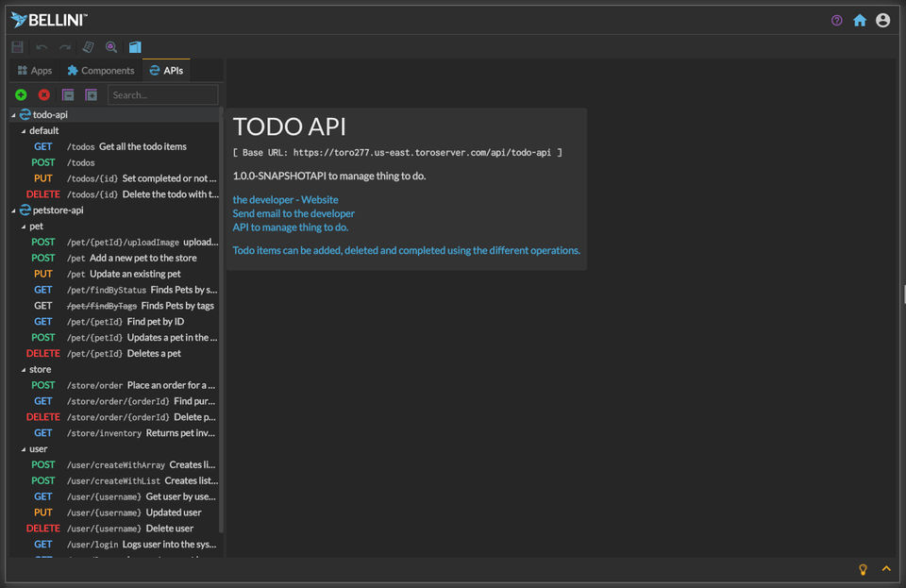
Task: Open the help question mark icon
Action: click(x=836, y=20)
